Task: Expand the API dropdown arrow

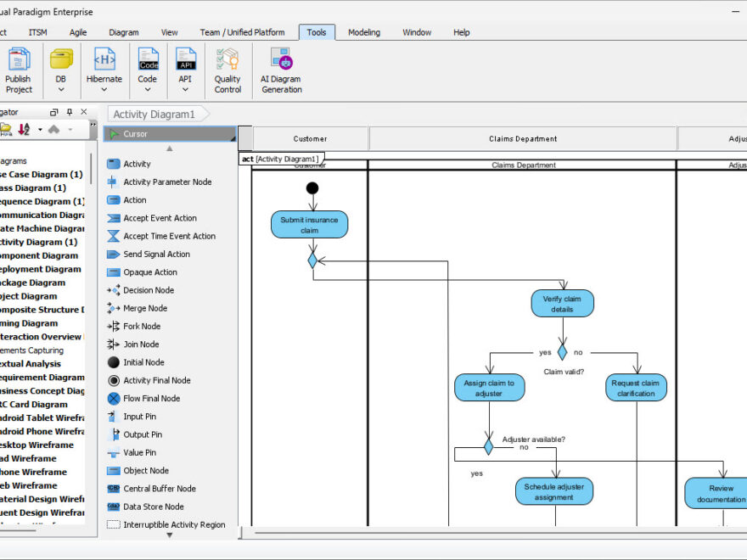Action: (x=185, y=90)
